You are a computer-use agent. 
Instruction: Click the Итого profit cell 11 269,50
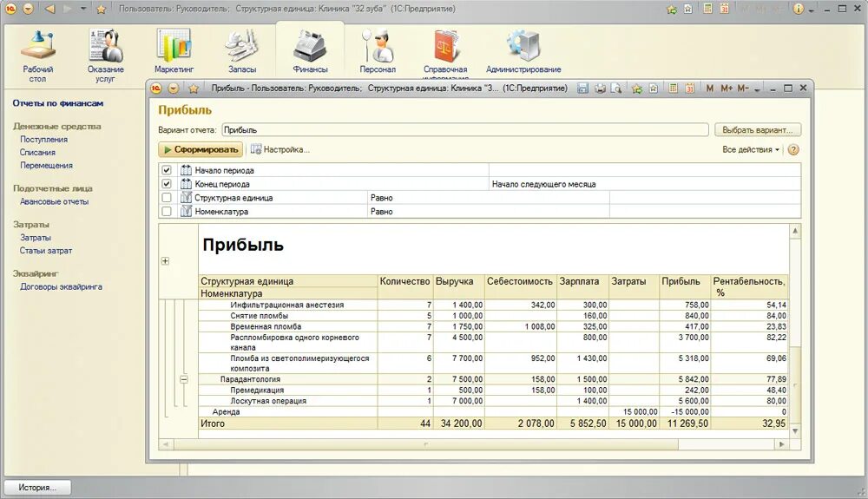tap(685, 423)
